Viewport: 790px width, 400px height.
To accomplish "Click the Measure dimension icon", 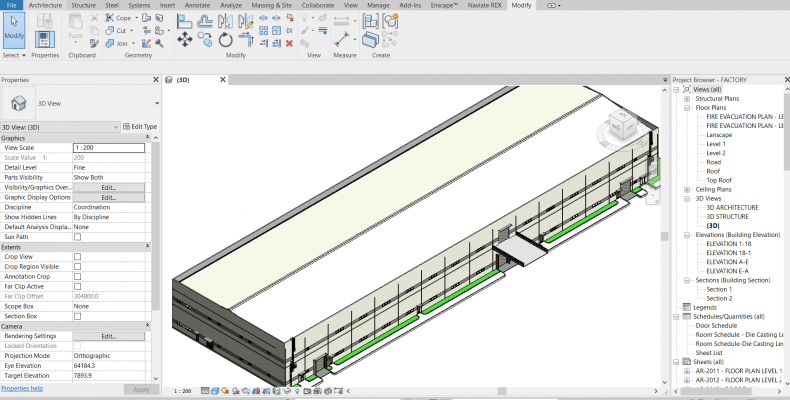I will pos(343,38).
